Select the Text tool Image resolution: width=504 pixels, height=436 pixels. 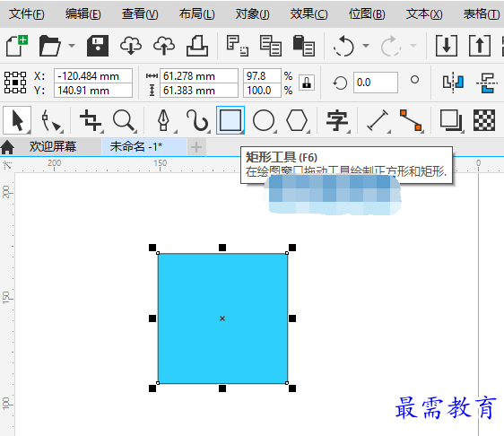coord(337,120)
